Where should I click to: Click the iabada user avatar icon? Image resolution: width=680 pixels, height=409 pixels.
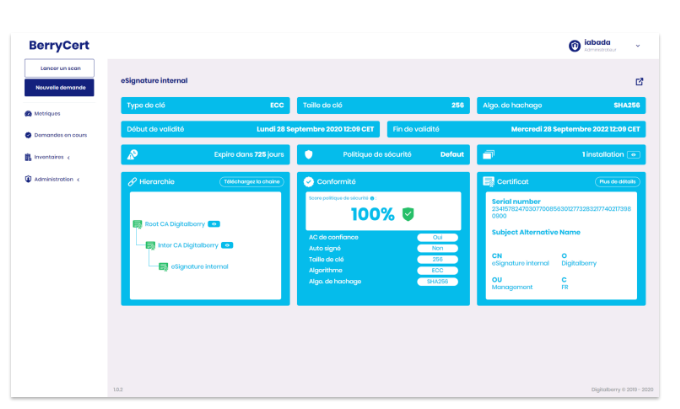575,46
